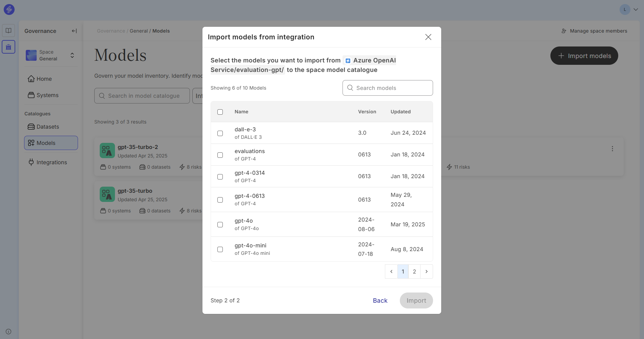Go to next page of models
Image resolution: width=644 pixels, height=339 pixels.
pos(426,271)
